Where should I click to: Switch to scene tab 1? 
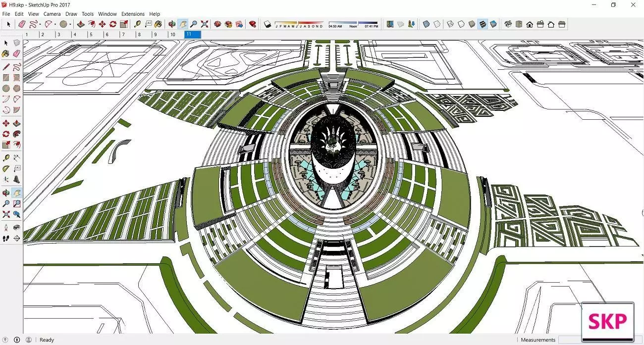coord(31,35)
